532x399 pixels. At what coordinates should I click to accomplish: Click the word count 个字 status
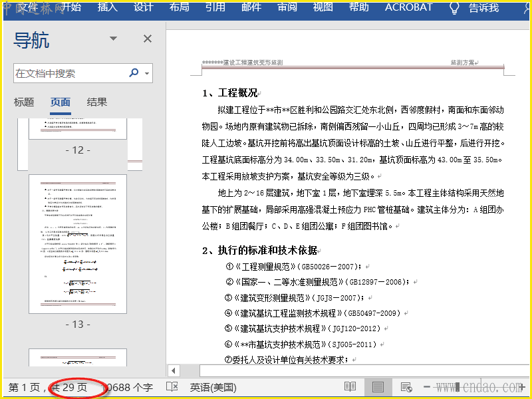coord(129,387)
